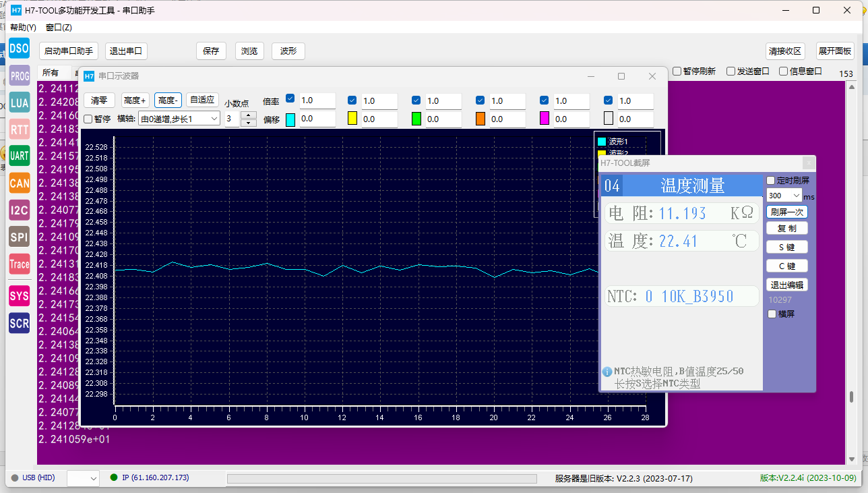
Task: Click the 自适应 auto-fit button
Action: pyautogui.click(x=202, y=100)
